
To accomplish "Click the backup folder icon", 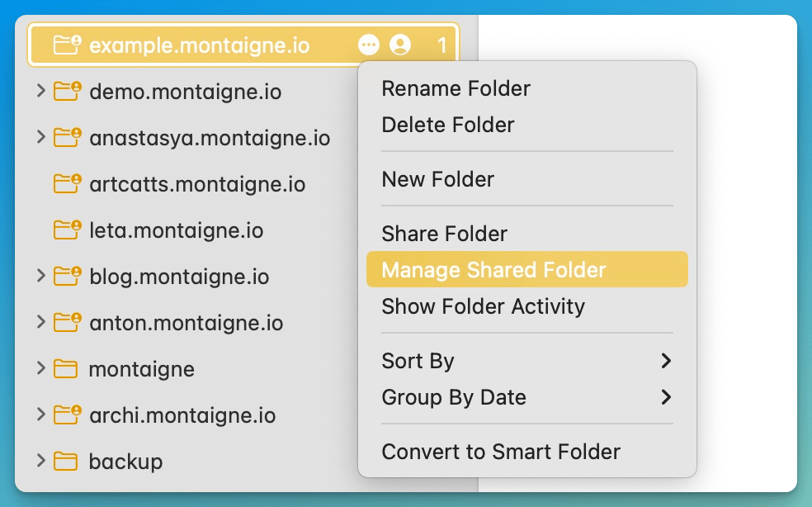I will click(66, 462).
